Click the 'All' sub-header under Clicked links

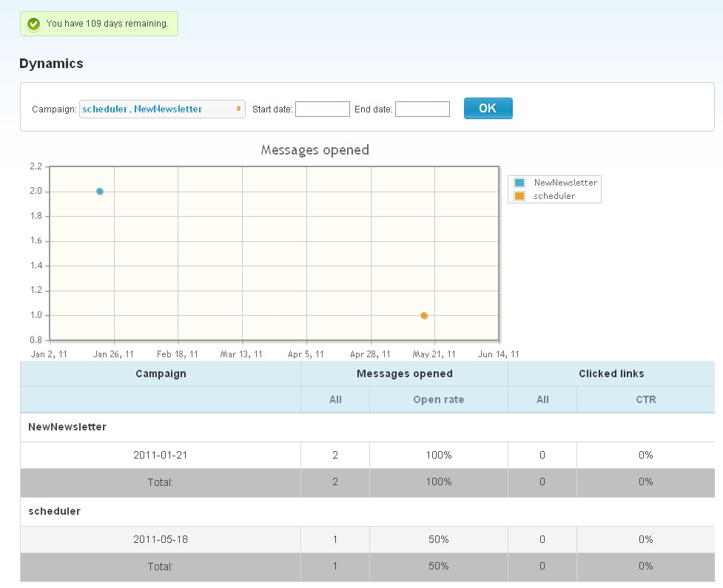point(542,399)
